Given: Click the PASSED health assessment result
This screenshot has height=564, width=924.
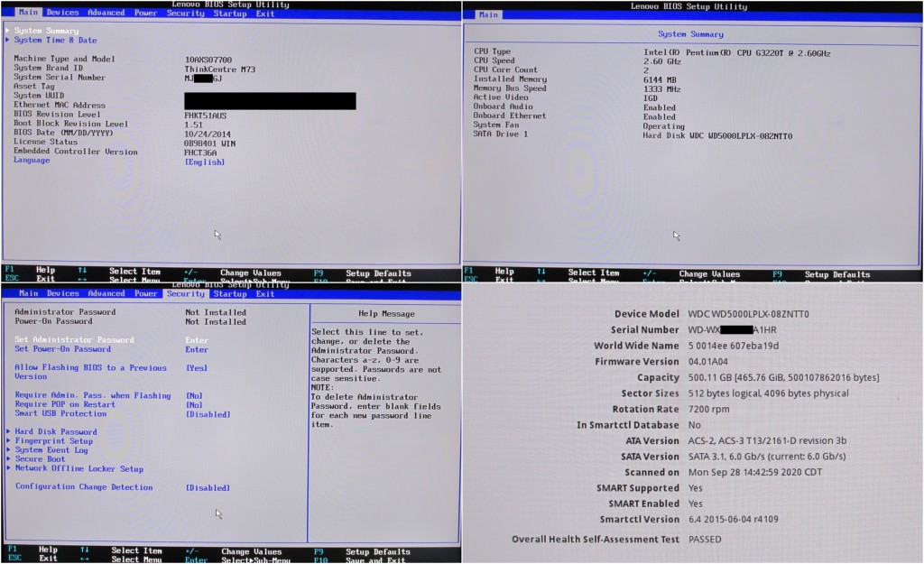Looking at the screenshot, I should pos(704,540).
